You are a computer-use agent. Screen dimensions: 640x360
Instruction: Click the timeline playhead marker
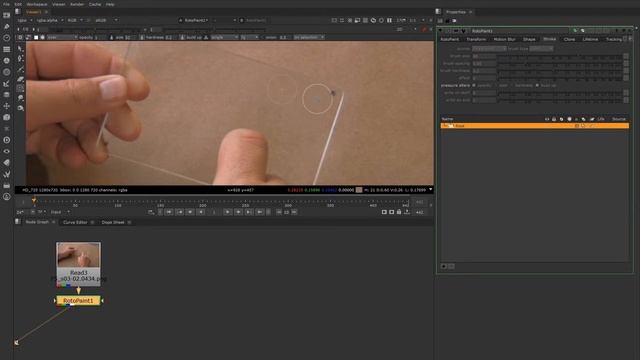point(34,200)
